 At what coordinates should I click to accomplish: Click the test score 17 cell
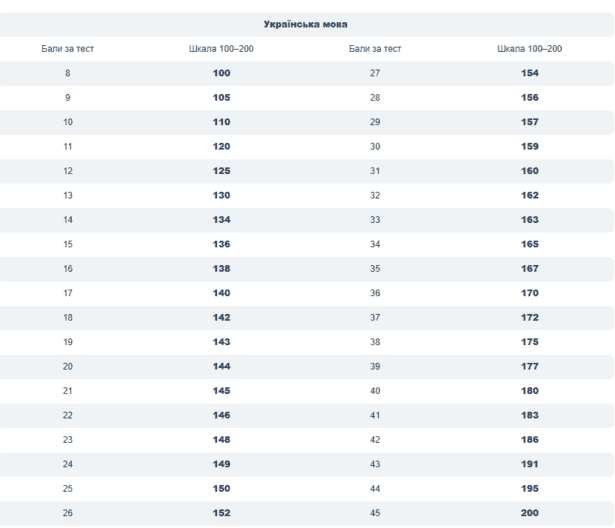point(68,293)
